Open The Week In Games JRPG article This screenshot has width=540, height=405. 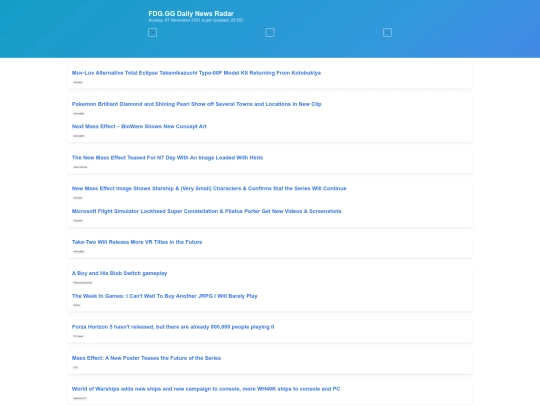[164, 296]
